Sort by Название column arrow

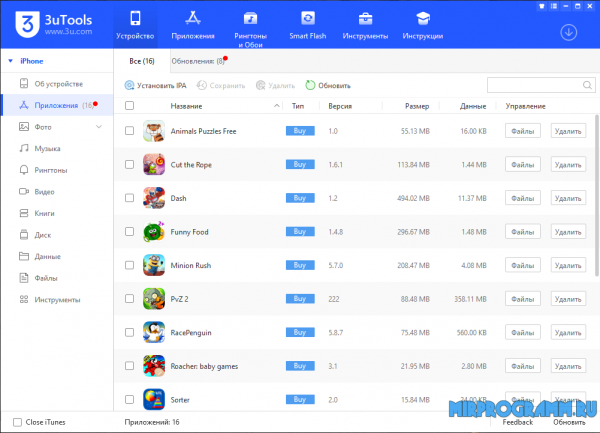click(277, 106)
